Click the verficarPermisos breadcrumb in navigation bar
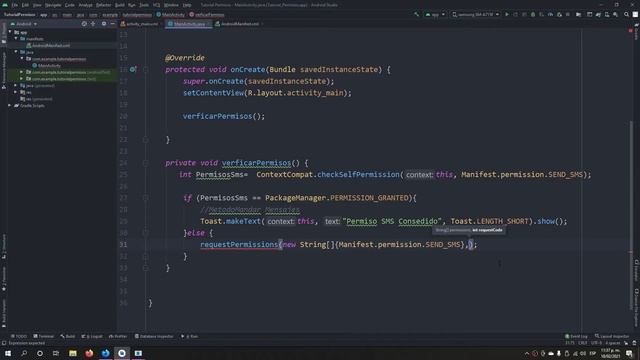The width and height of the screenshot is (640, 360). 207,15
